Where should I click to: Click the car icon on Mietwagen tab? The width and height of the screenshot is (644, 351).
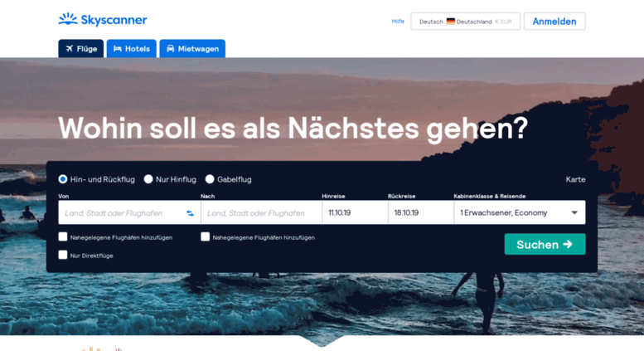[171, 48]
